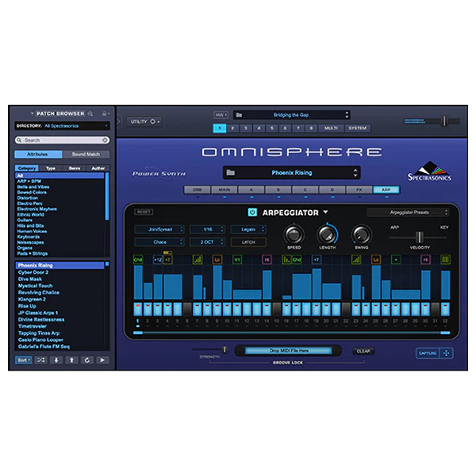Open folder icon beside Phoenix Rising patch name
The width and height of the screenshot is (476, 476).
coord(231,172)
